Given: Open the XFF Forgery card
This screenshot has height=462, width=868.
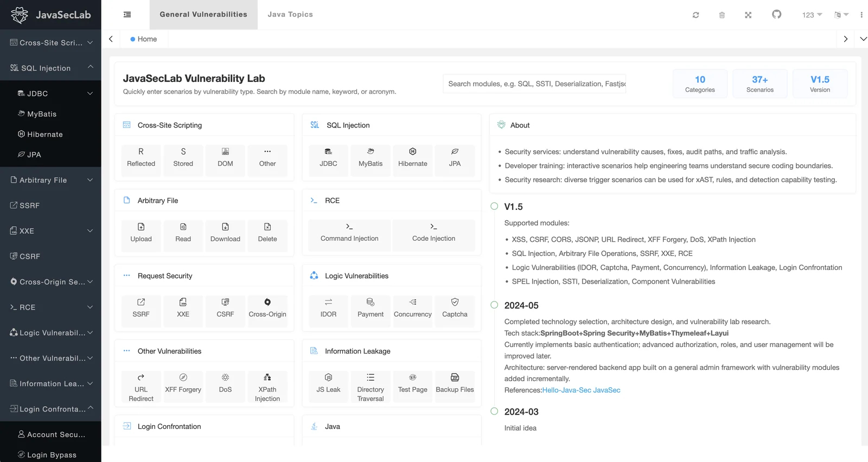Looking at the screenshot, I should [x=183, y=387].
